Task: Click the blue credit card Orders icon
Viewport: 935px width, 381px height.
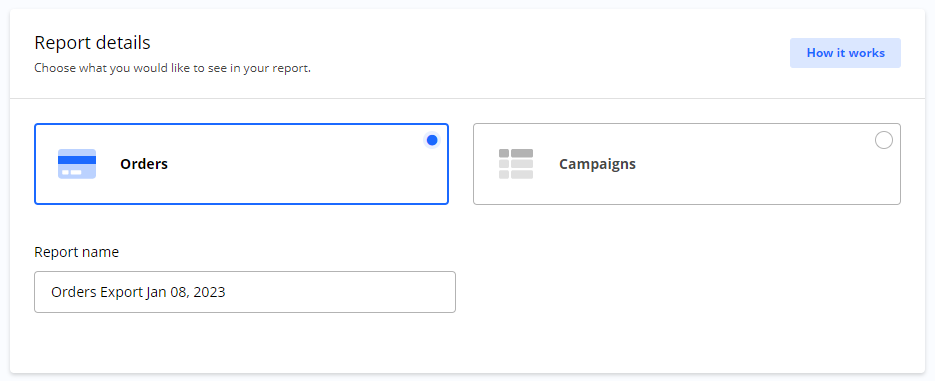Action: click(77, 164)
